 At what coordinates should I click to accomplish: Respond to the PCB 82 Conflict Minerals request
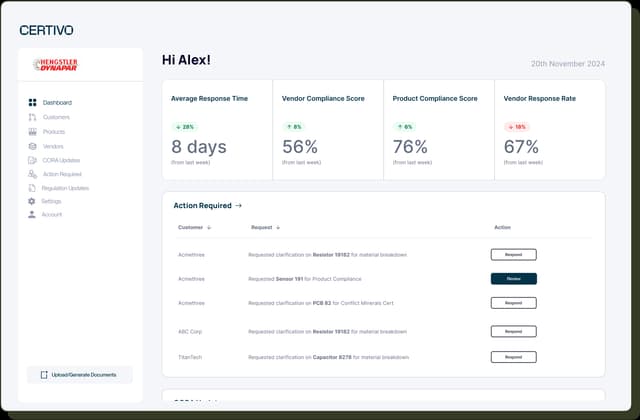(513, 303)
